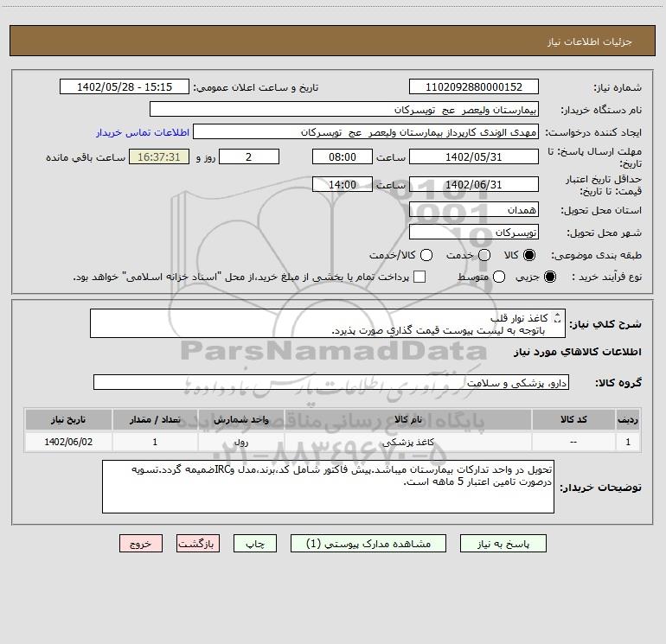Select the جزیی purchase type radio
Image resolution: width=666 pixels, height=644 pixels.
tap(549, 277)
